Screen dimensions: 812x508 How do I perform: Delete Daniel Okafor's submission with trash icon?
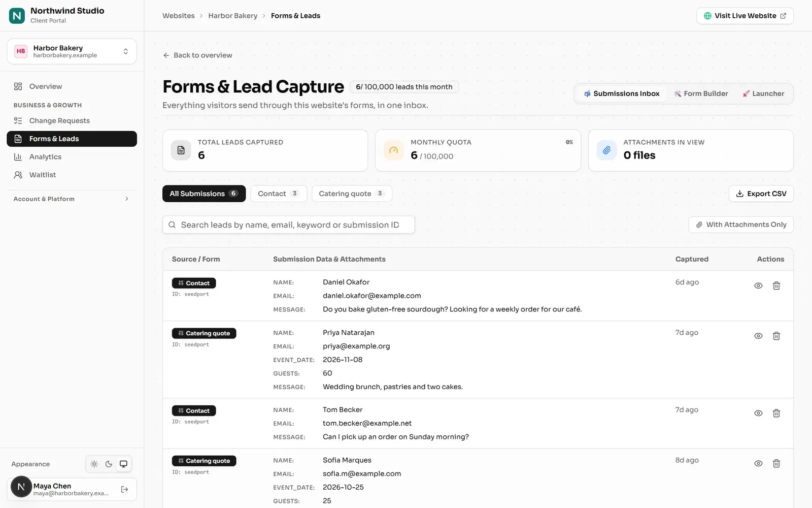(776, 285)
